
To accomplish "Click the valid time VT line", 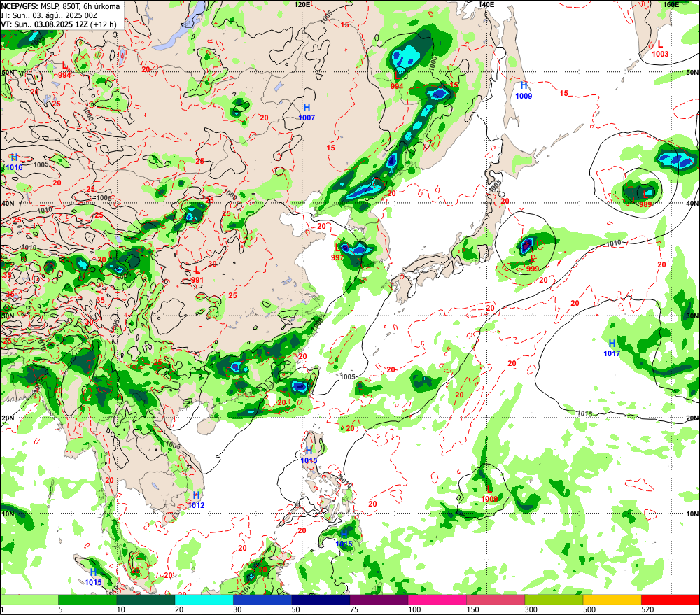I will pos(59,24).
